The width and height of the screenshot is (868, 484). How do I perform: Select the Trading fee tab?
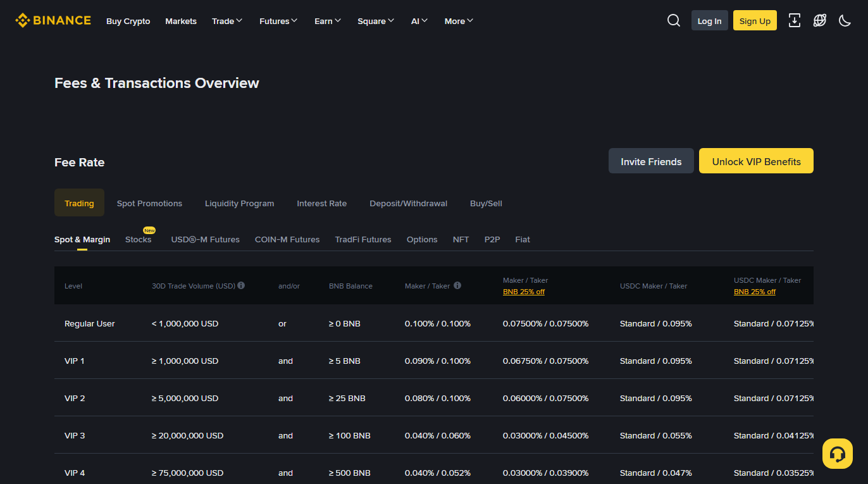79,203
